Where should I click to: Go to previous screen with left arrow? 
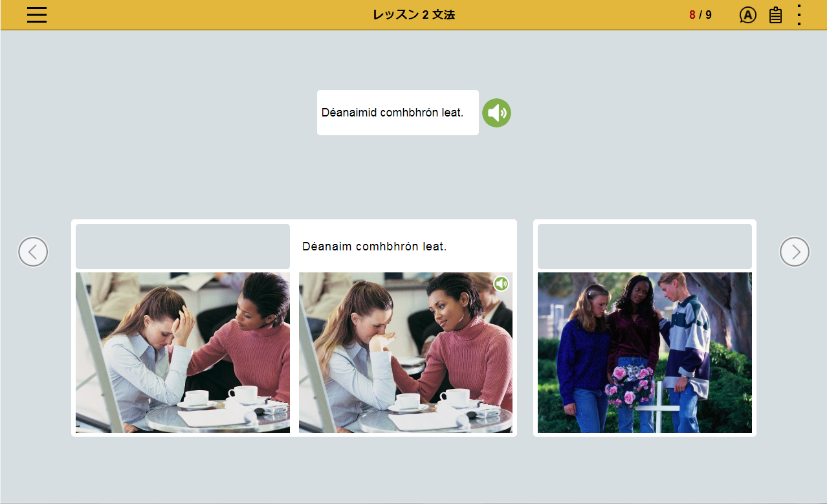point(33,252)
